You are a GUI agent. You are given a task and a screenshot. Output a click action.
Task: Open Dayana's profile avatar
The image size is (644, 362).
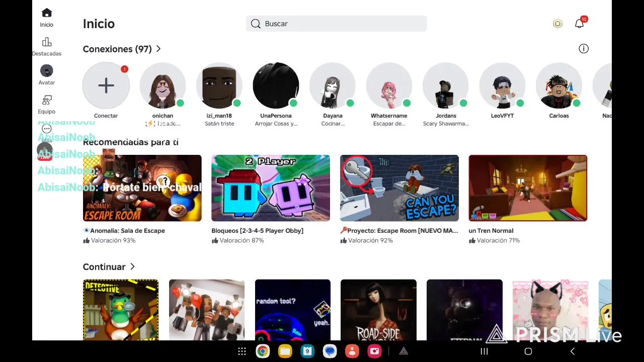333,85
